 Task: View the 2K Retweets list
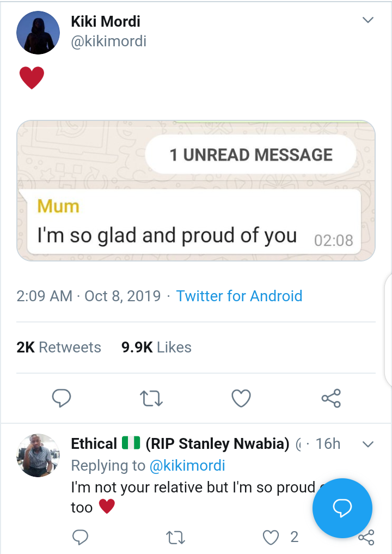pos(59,347)
